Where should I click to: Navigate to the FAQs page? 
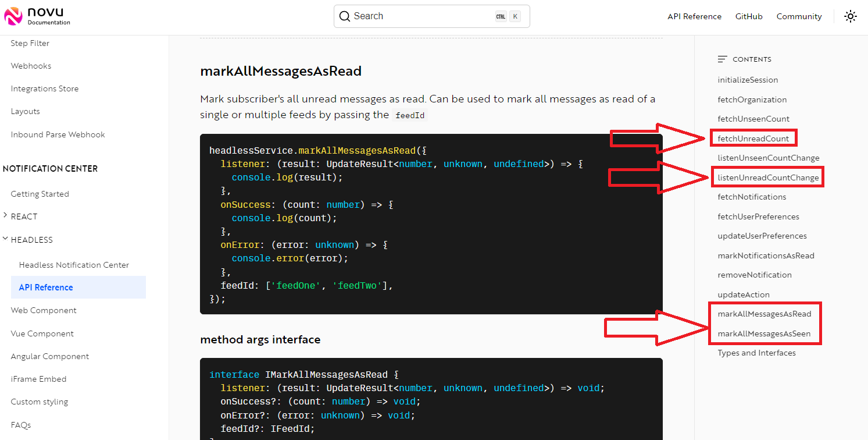(x=20, y=425)
